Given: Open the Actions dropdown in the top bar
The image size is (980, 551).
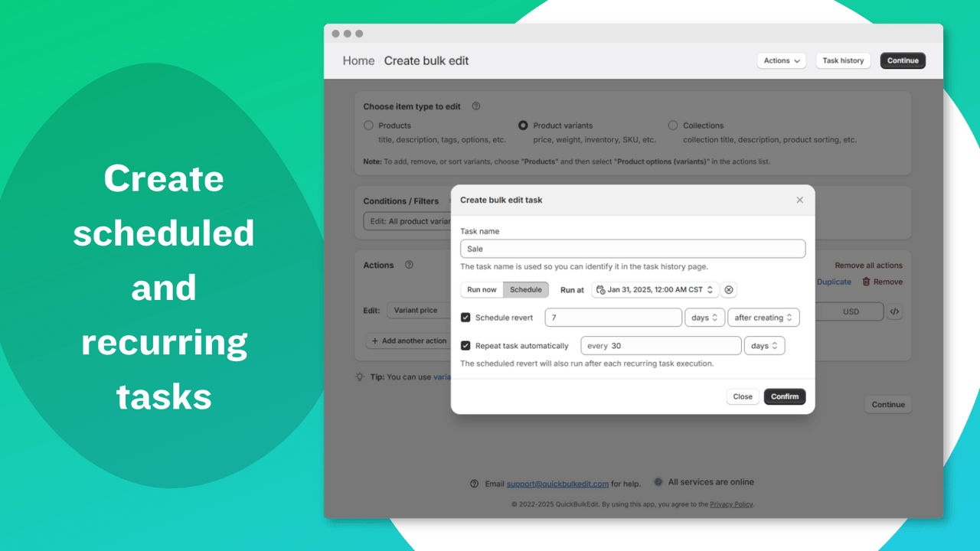Looking at the screenshot, I should 782,60.
